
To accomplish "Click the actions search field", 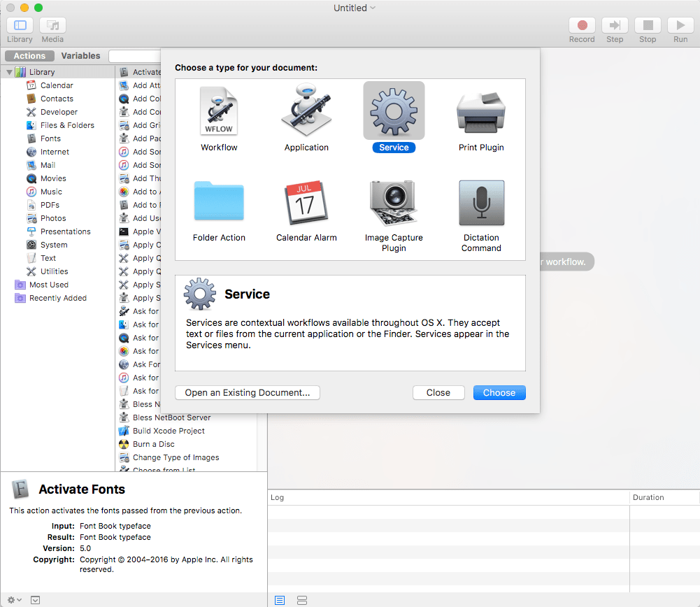I will [134, 56].
